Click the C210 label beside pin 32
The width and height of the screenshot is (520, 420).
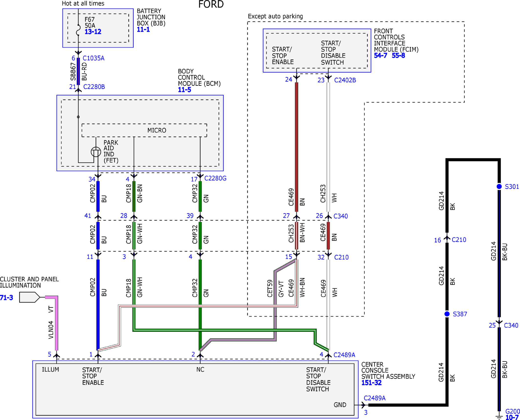[341, 257]
